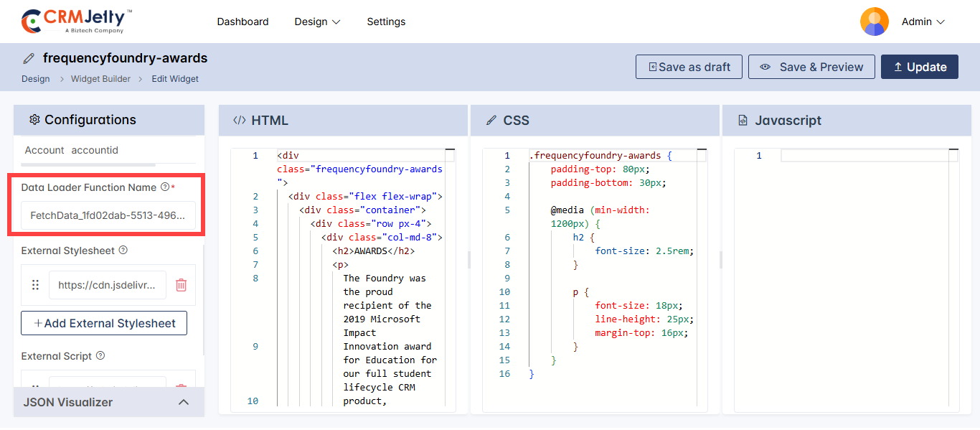980x430 pixels.
Task: Click the pencil icon beside widget name
Action: 29,58
